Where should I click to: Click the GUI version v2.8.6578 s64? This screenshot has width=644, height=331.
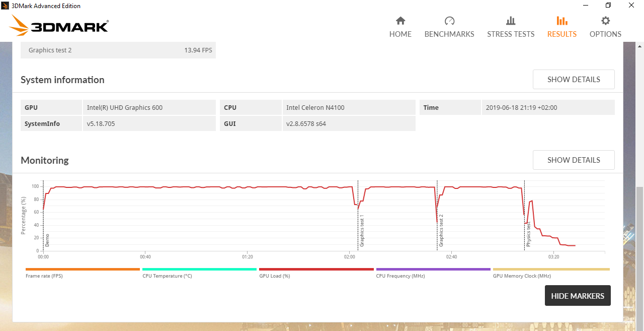pos(306,123)
